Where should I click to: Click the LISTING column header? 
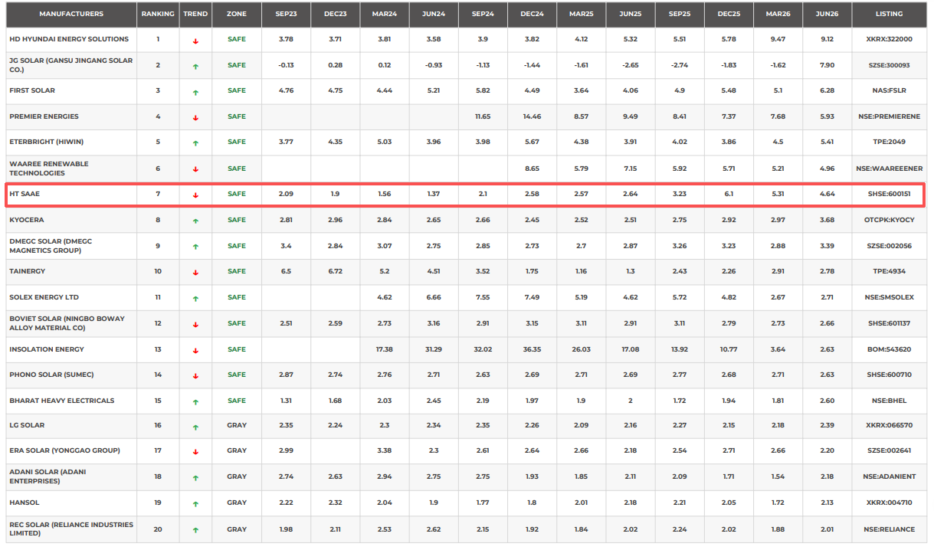[889, 14]
